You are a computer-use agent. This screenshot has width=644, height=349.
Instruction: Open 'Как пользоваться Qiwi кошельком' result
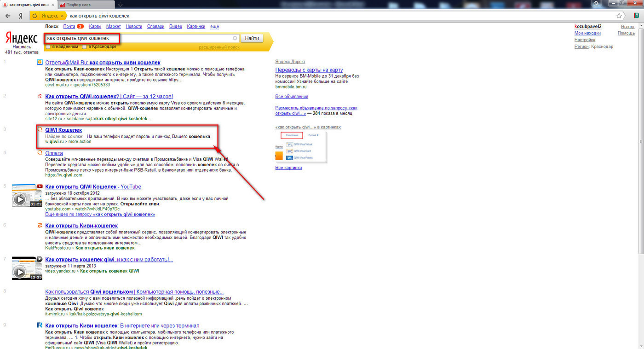click(x=134, y=292)
